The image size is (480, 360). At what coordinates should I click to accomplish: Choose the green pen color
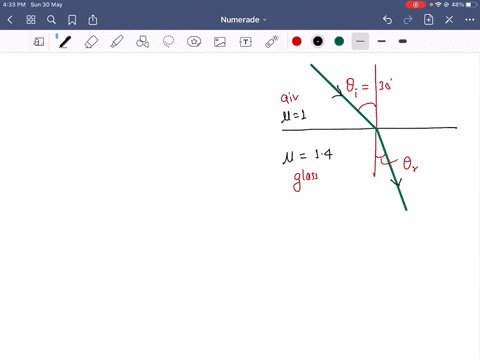point(339,41)
